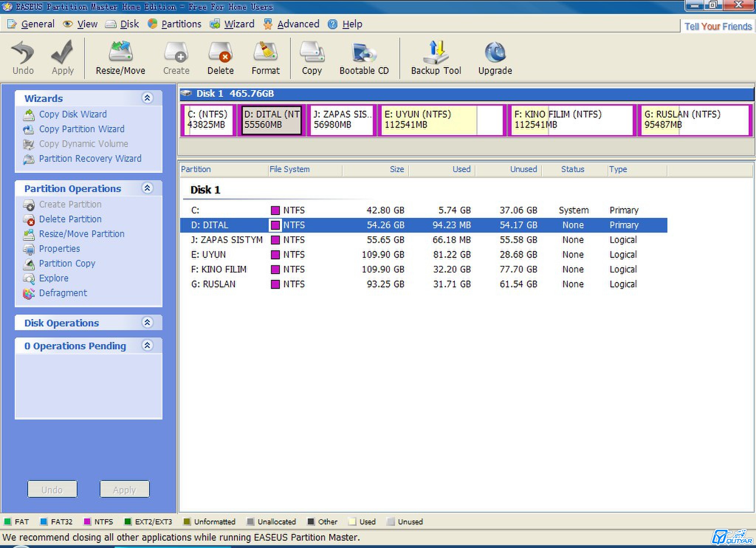Viewport: 756px width, 548px height.
Task: Click the Tell Your Friends link
Action: point(718,27)
